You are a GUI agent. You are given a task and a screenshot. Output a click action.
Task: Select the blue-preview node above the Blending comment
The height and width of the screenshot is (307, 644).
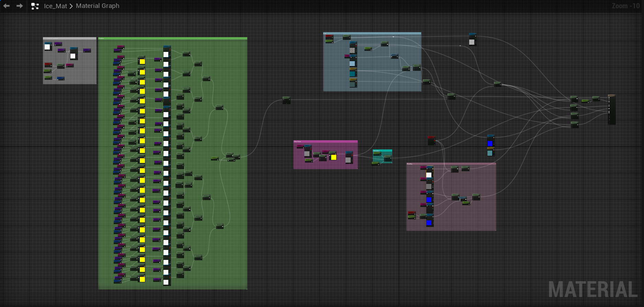point(490,141)
